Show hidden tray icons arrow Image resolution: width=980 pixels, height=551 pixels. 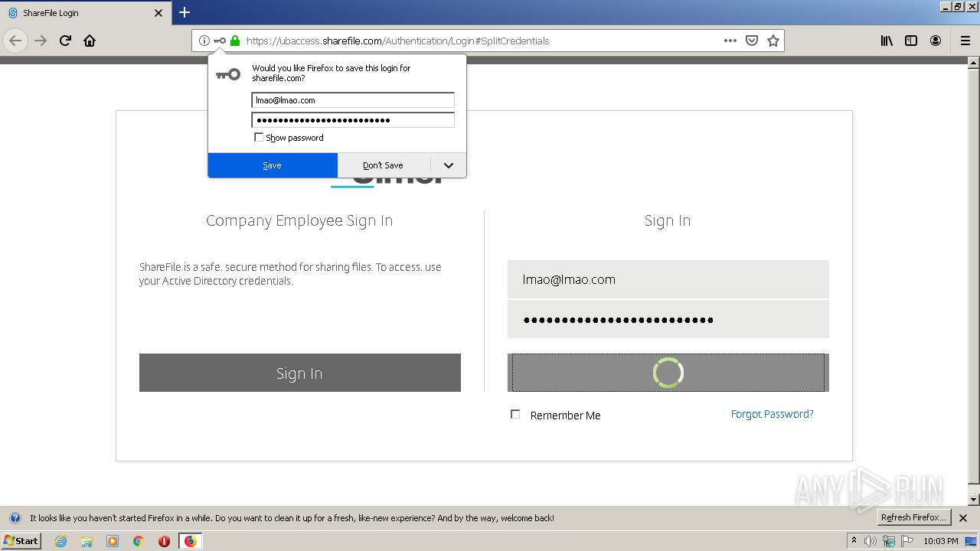[x=854, y=541]
